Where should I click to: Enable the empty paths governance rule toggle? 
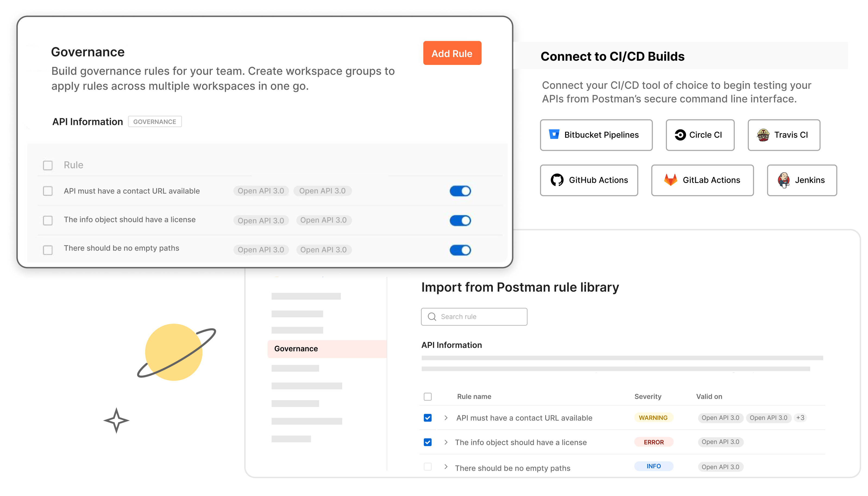coord(462,249)
